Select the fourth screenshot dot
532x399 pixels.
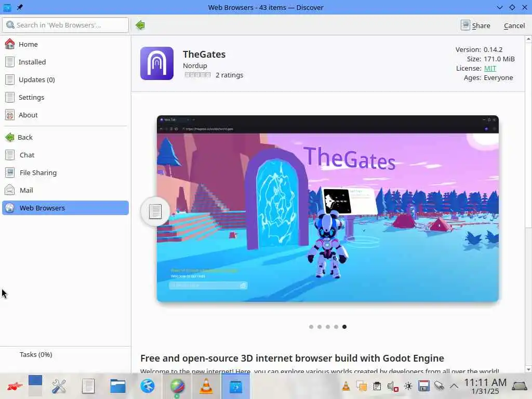(336, 327)
